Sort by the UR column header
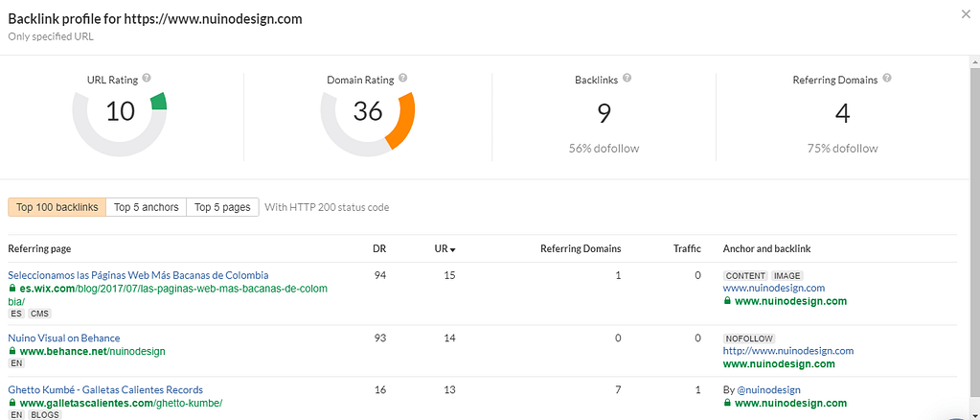The image size is (980, 420). pos(445,248)
